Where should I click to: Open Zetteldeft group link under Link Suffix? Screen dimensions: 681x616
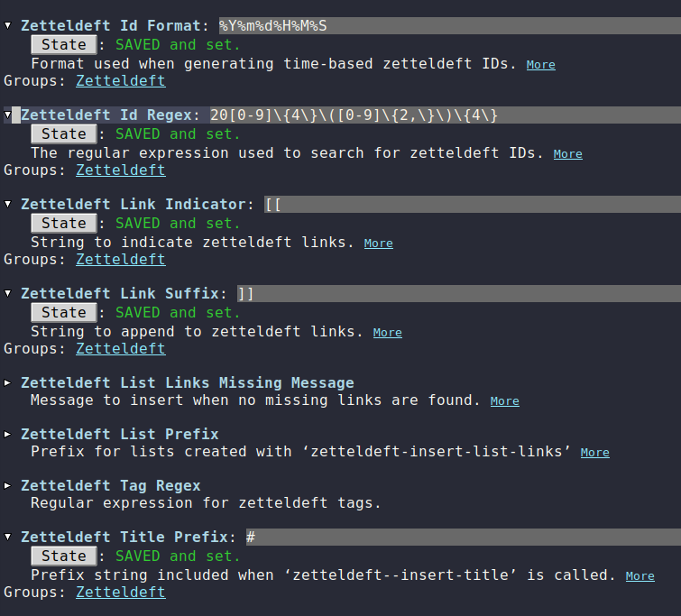point(120,348)
